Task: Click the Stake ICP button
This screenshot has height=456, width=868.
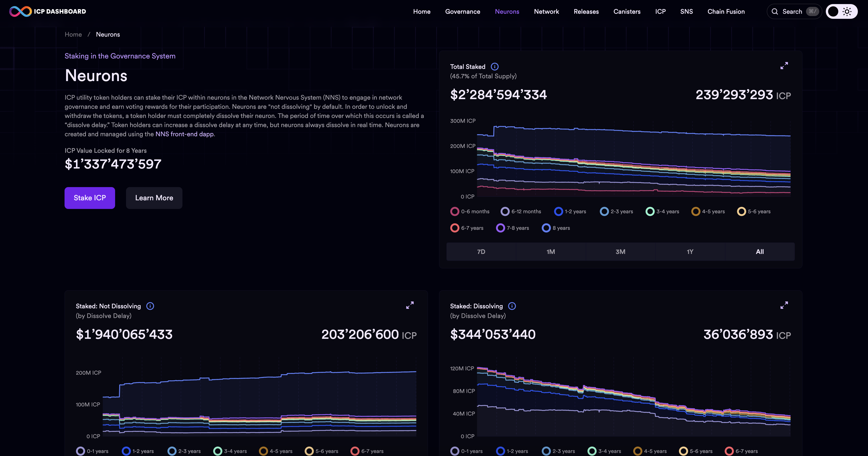Action: 90,198
